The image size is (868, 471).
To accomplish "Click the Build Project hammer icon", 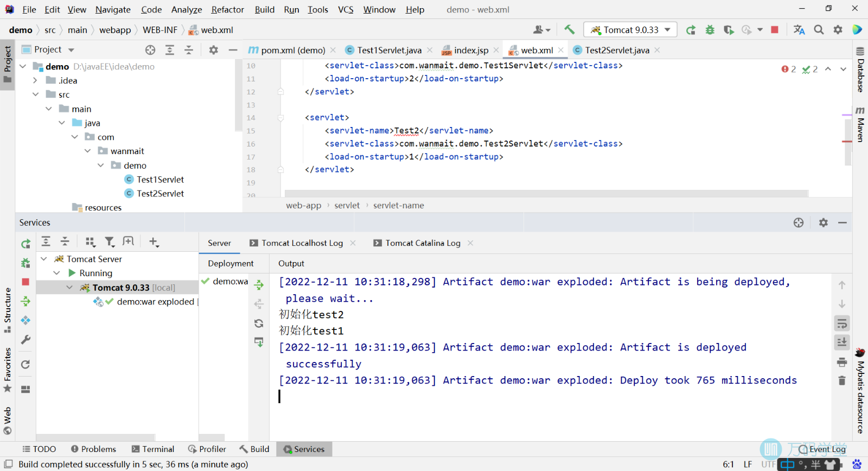I will click(x=569, y=29).
